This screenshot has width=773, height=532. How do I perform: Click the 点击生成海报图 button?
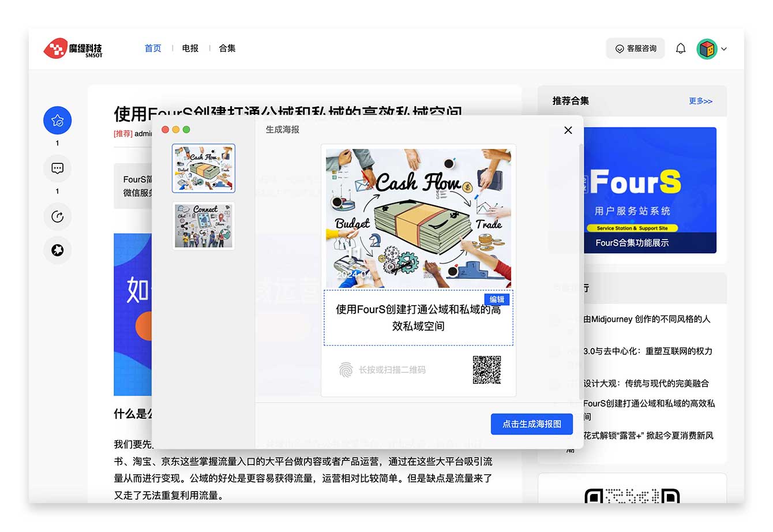click(x=532, y=424)
